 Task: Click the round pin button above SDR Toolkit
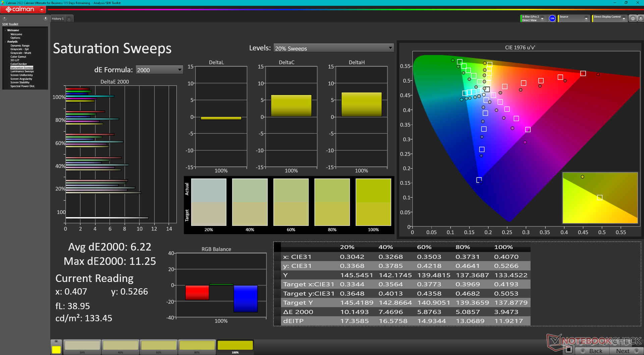tap(5, 18)
